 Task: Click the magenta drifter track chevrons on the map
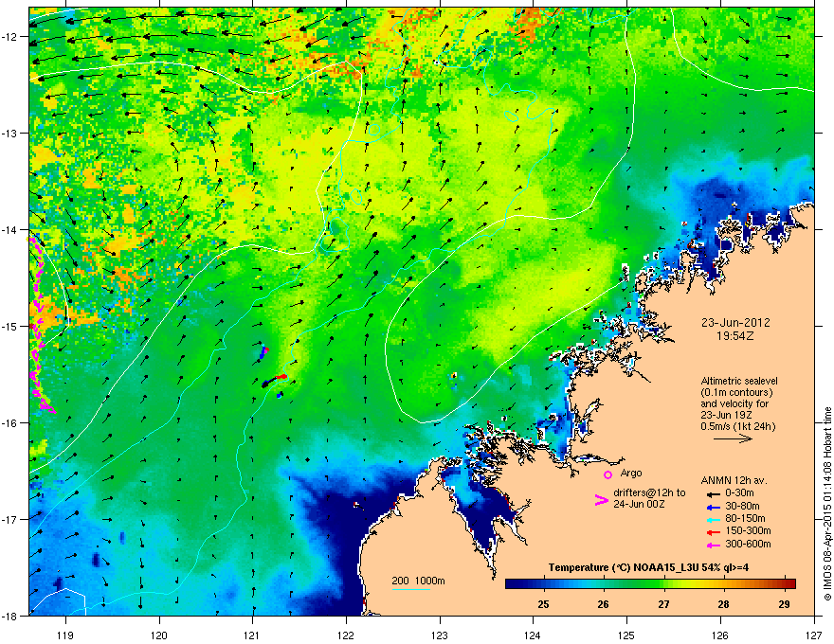pos(38,324)
